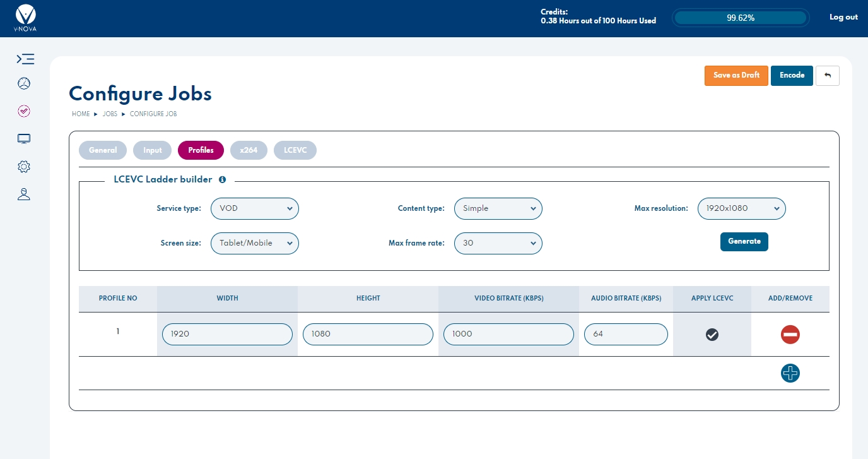
Task: Open the user account icon in sidebar
Action: pyautogui.click(x=24, y=194)
